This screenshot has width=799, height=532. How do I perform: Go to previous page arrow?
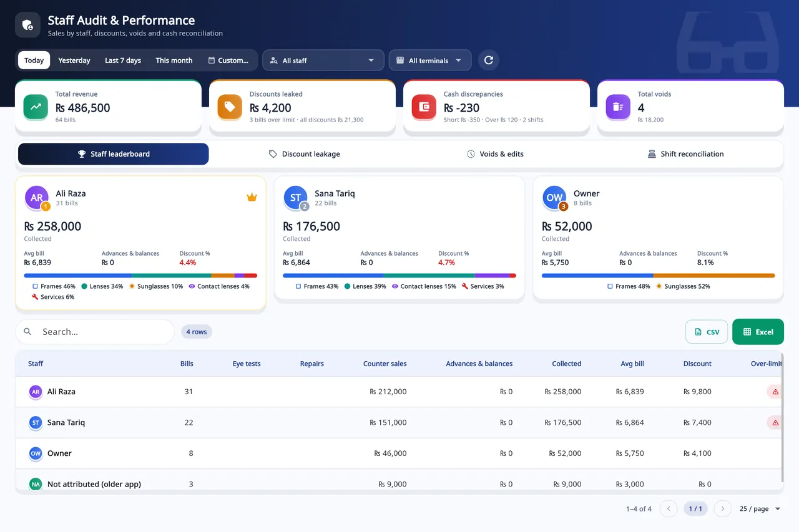(669, 508)
